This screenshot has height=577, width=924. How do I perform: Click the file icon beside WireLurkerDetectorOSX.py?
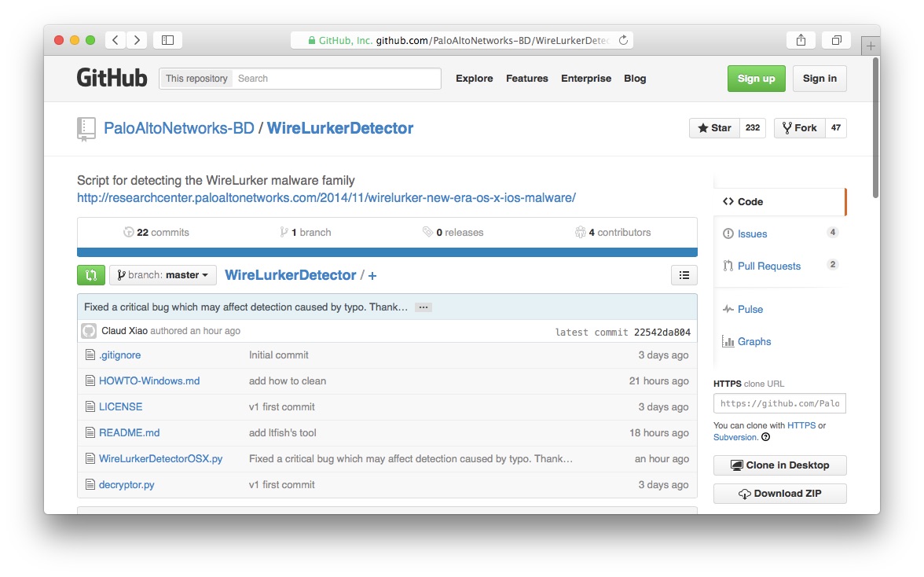90,458
